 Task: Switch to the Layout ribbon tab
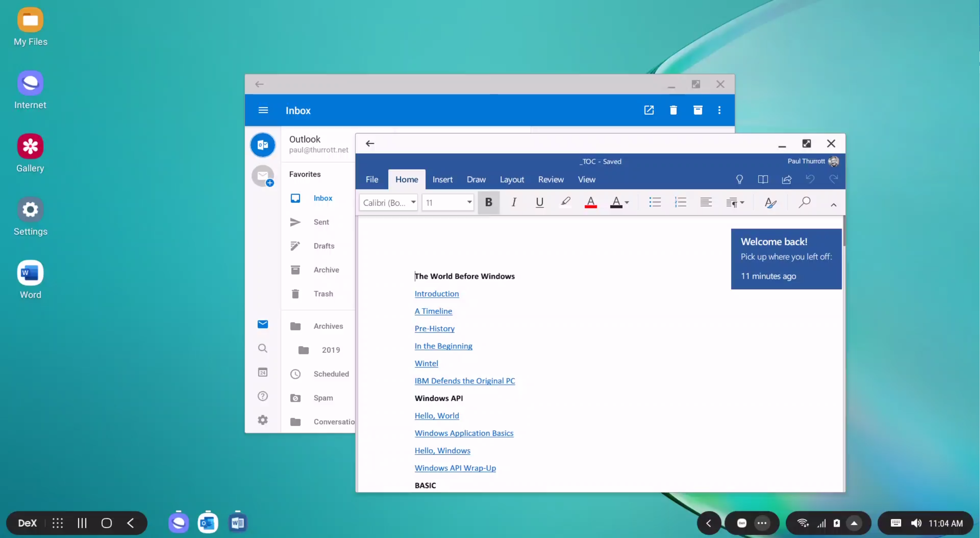(x=512, y=179)
